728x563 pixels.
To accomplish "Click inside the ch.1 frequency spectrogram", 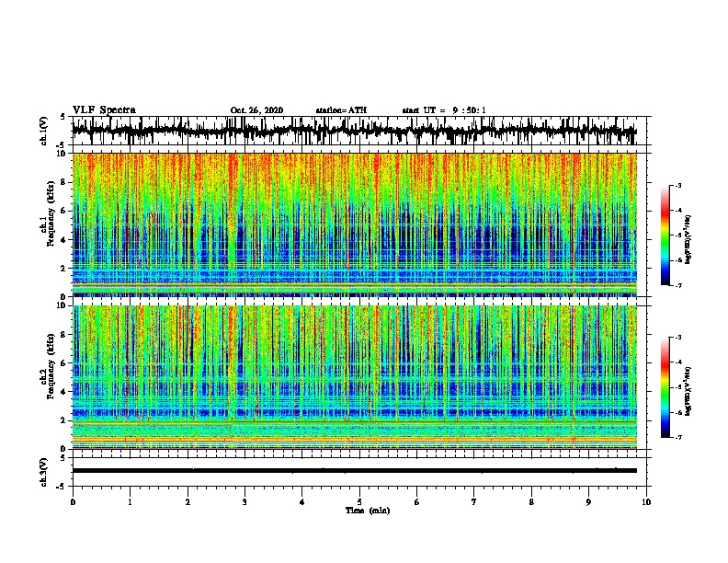I will pyautogui.click(x=355, y=224).
